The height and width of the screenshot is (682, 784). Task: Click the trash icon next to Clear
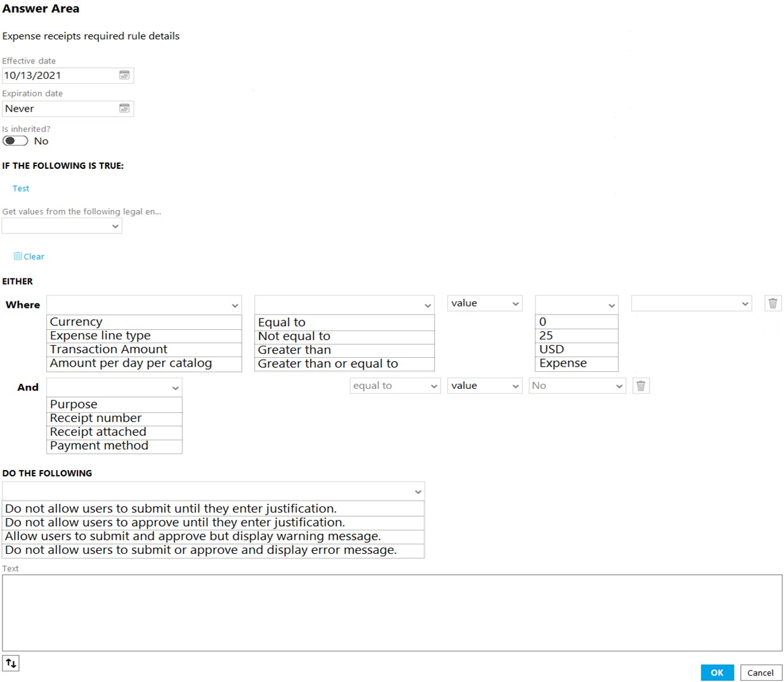click(x=18, y=256)
